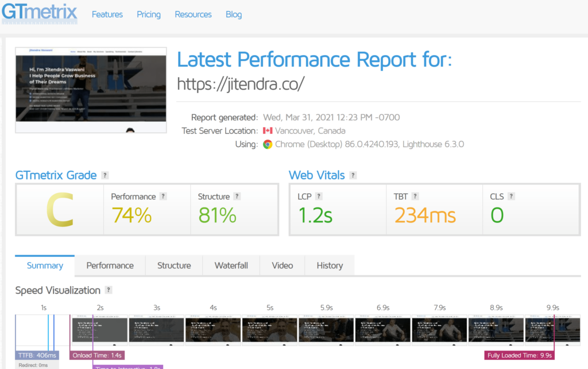Click the help icon next to Web Vitals
Viewport: 588px width, 369px height.
pyautogui.click(x=353, y=175)
